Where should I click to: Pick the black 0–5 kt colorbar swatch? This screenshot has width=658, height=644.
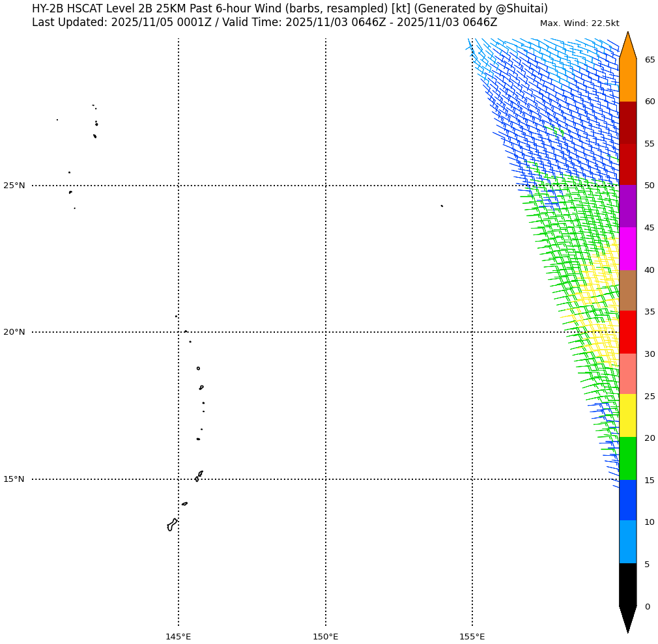click(627, 584)
